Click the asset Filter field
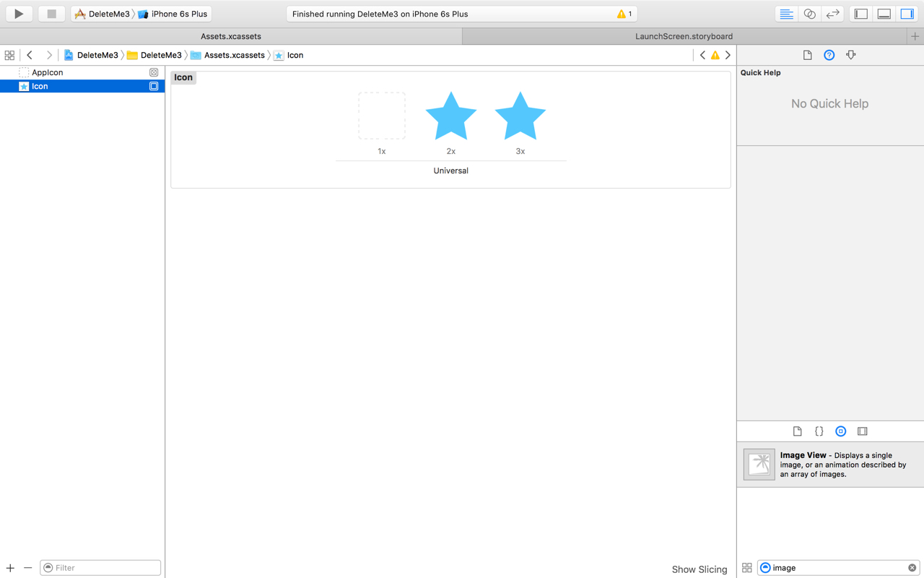 [x=100, y=568]
